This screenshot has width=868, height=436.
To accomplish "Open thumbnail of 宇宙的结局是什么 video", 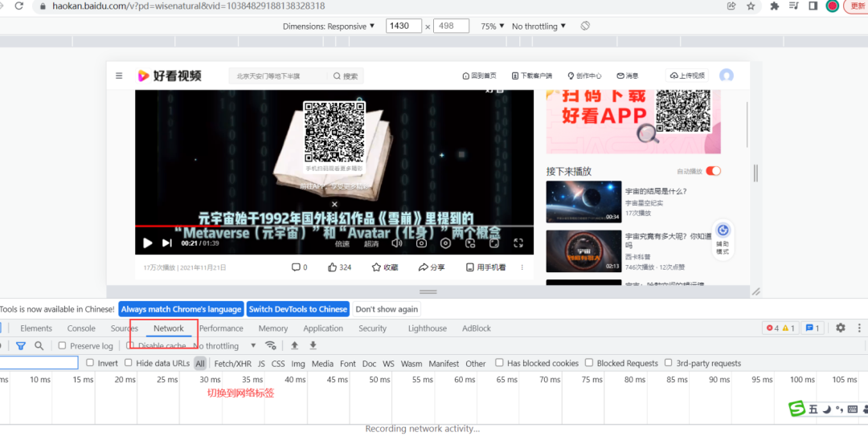I will coord(583,202).
